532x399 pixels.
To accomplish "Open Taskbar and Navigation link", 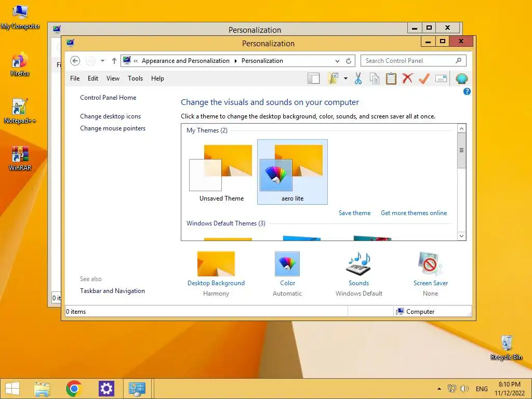I will click(x=112, y=291).
